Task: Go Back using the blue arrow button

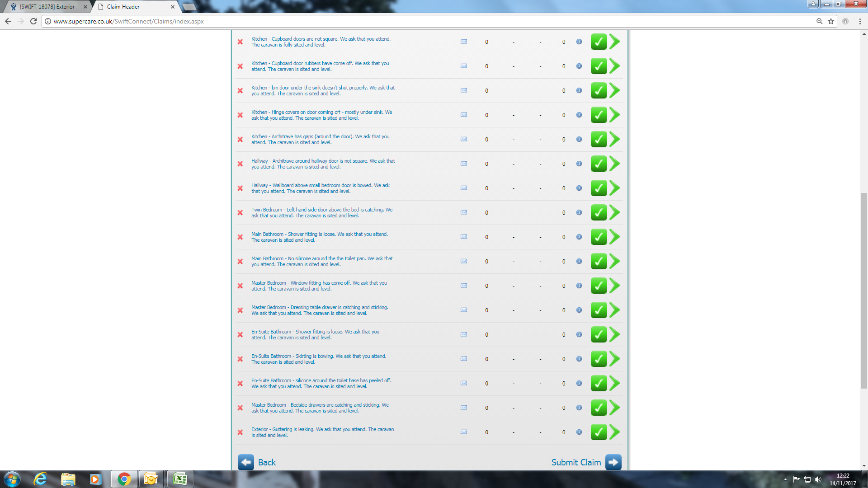Action: click(x=246, y=462)
